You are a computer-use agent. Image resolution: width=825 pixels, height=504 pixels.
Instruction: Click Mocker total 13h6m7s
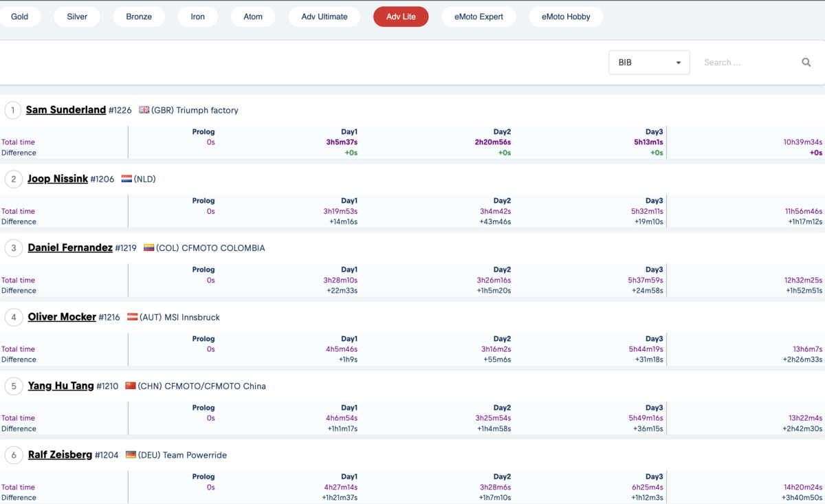808,349
